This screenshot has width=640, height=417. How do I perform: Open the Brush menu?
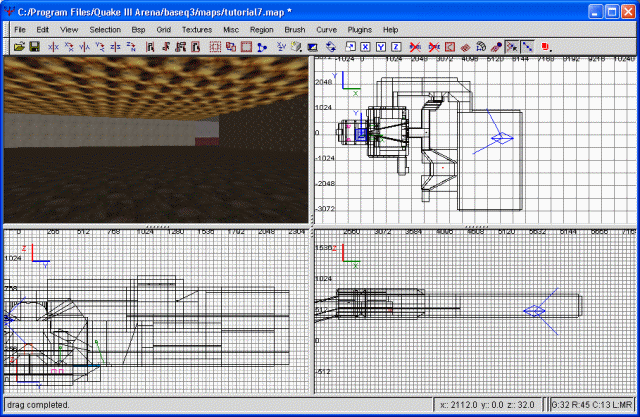coord(295,29)
